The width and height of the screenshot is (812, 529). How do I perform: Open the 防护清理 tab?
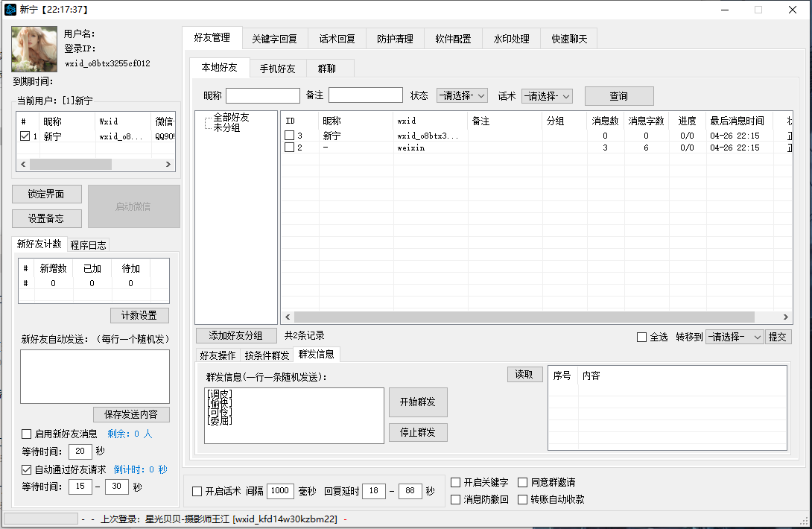395,39
